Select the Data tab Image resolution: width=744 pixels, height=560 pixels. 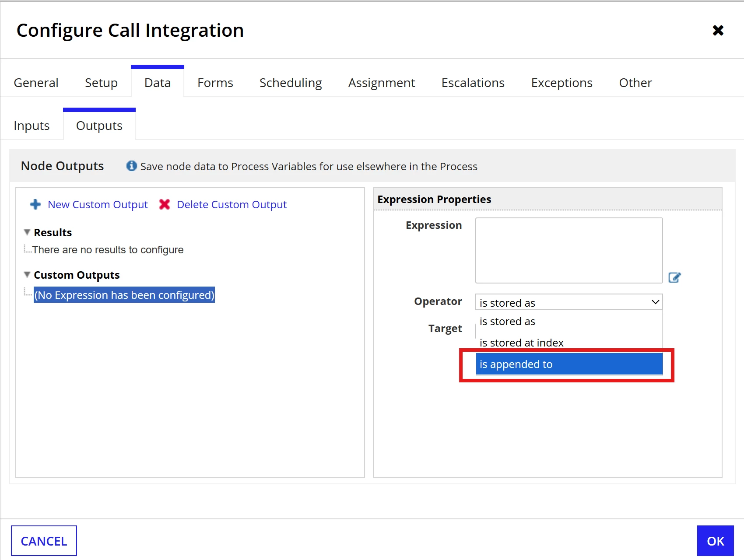tap(158, 83)
